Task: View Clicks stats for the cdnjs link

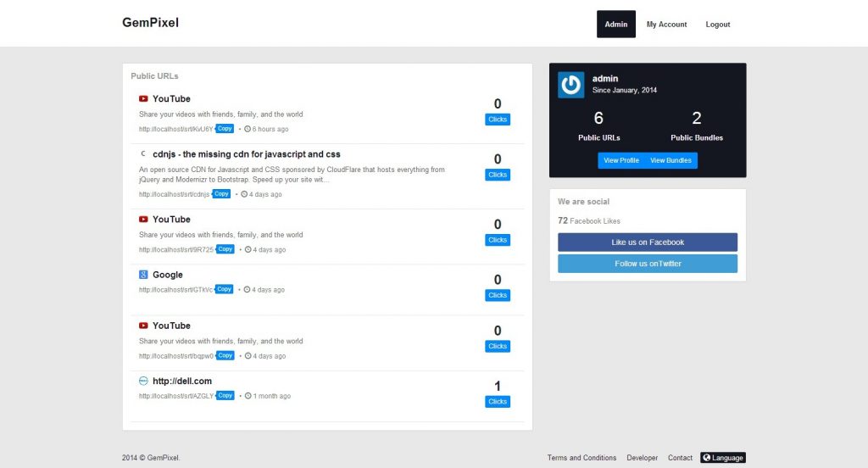Action: coord(497,175)
